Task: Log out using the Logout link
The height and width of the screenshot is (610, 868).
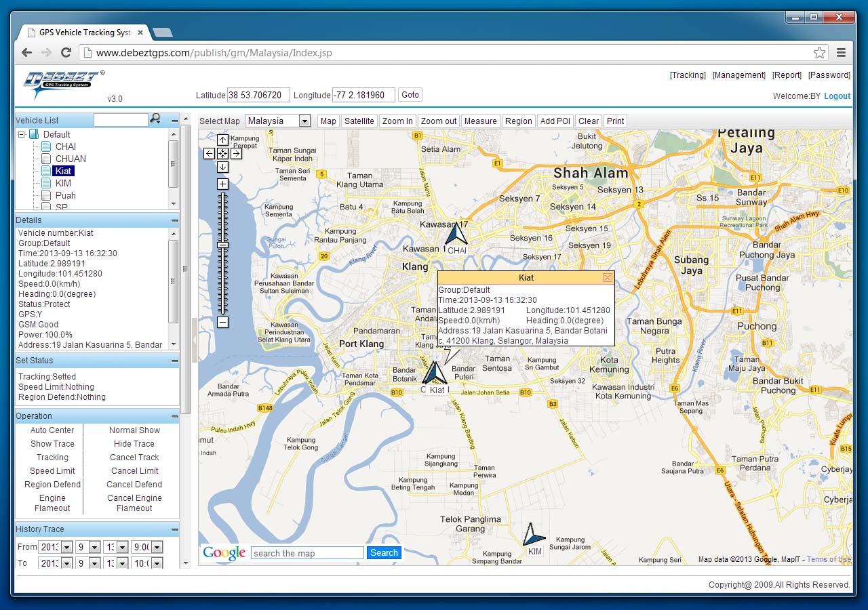Action: tap(837, 96)
